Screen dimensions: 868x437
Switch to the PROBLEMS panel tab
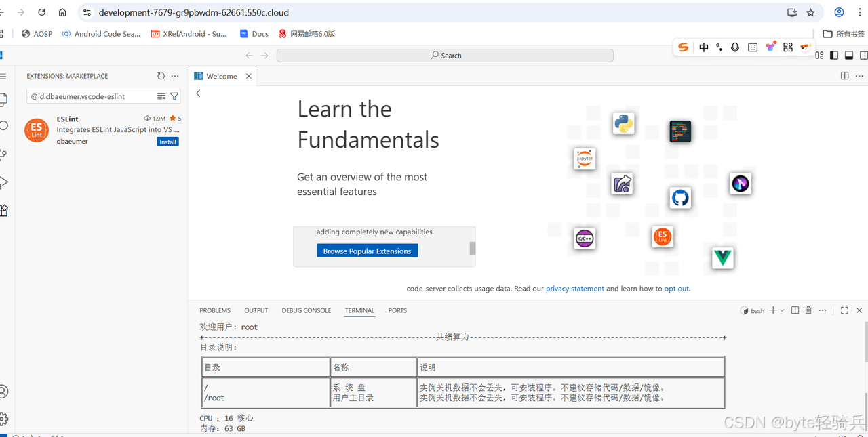[215, 310]
